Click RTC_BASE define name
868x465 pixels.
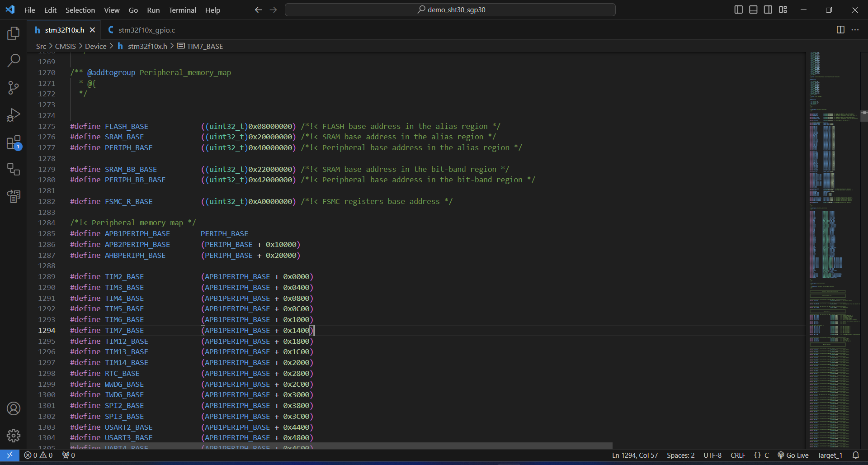point(122,373)
